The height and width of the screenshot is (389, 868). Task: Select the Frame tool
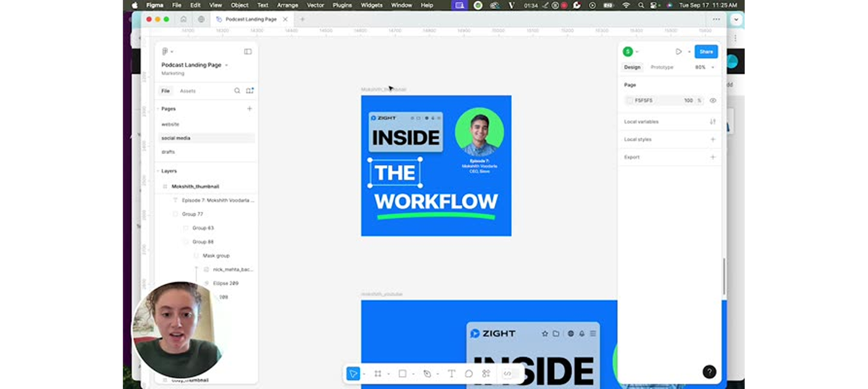tap(378, 374)
